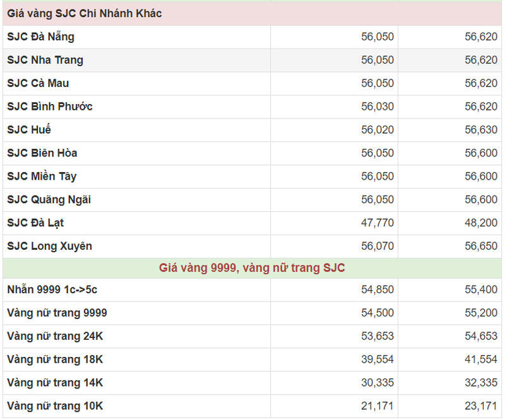Click the 'SJC Quãng Ngãi' branch name

[49, 200]
